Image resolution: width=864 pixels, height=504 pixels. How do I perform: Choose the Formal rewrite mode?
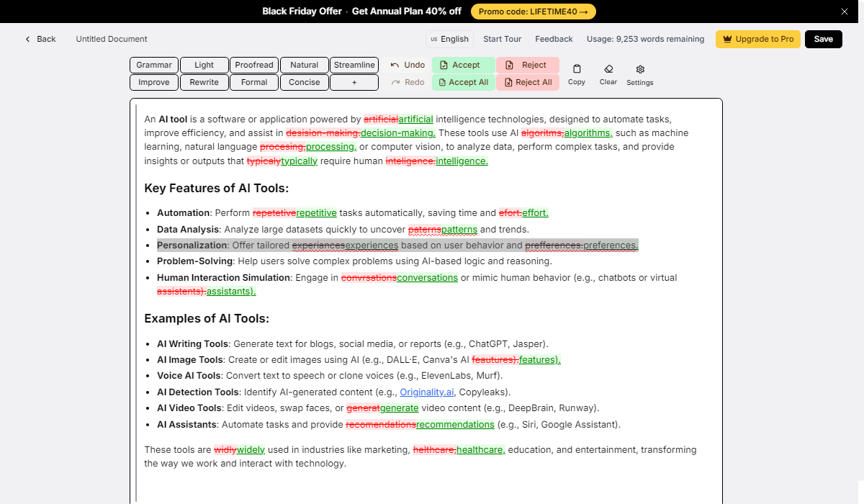tap(254, 82)
